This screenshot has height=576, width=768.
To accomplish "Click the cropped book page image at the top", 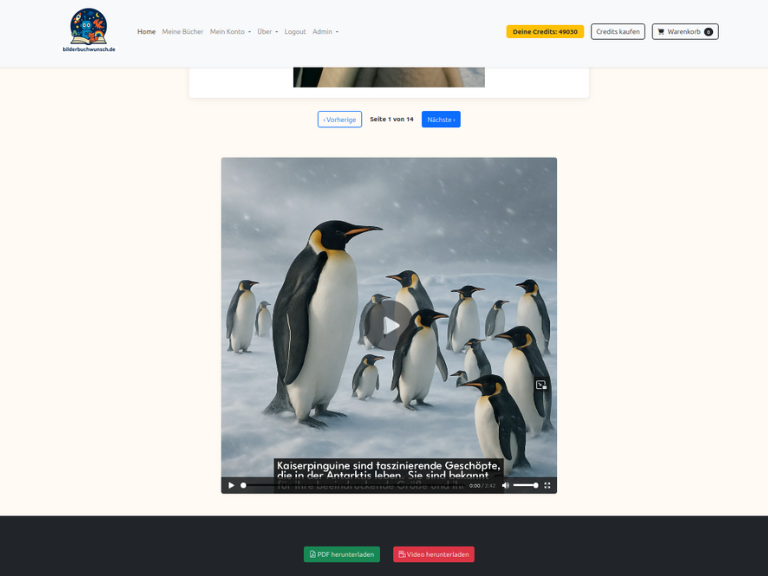I will tap(389, 77).
